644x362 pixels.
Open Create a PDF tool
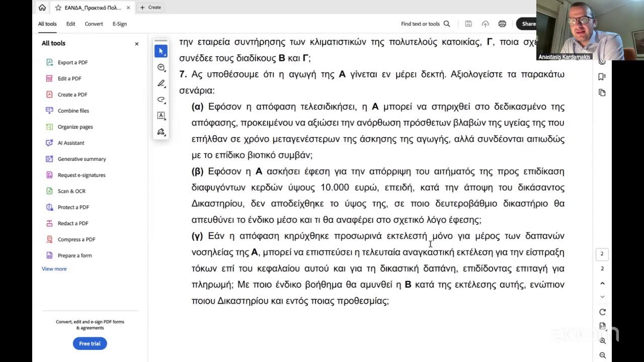click(x=72, y=95)
